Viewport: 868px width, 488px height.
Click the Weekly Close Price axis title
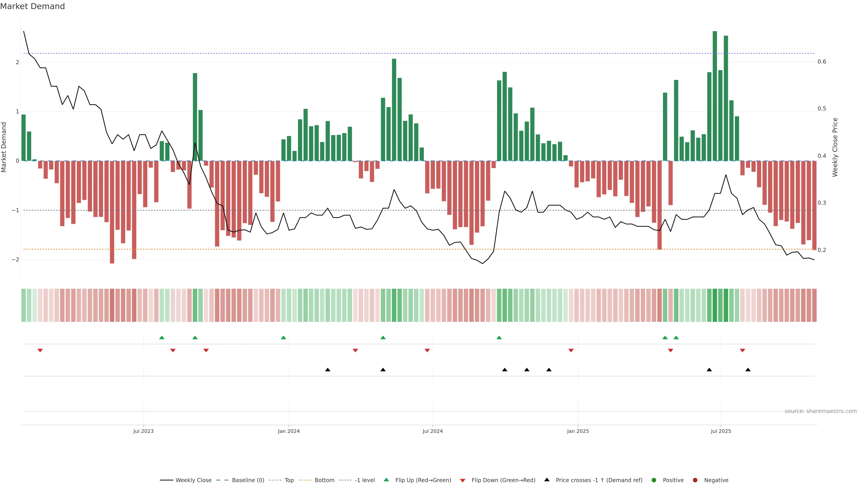[x=835, y=147]
